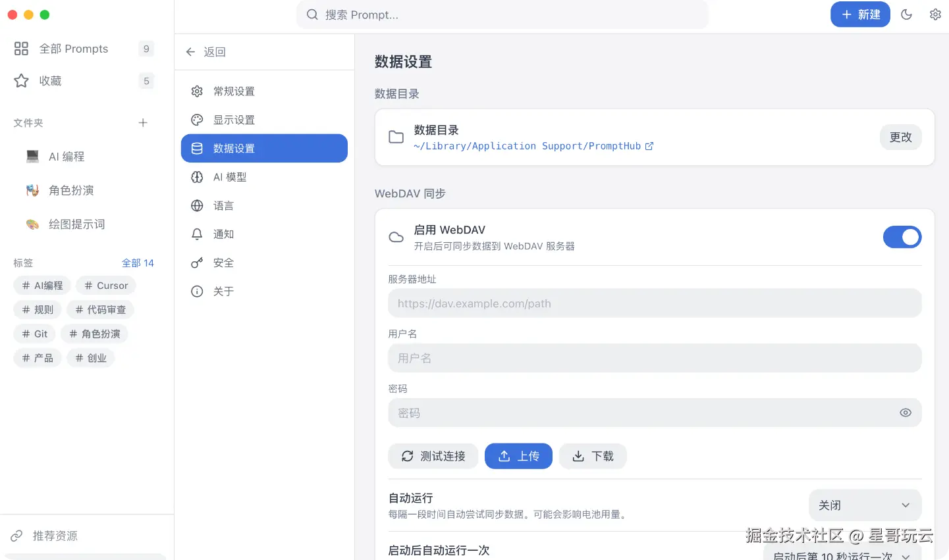Click the 密码 input field
Viewport: 949px width, 560px height.
pyautogui.click(x=655, y=413)
